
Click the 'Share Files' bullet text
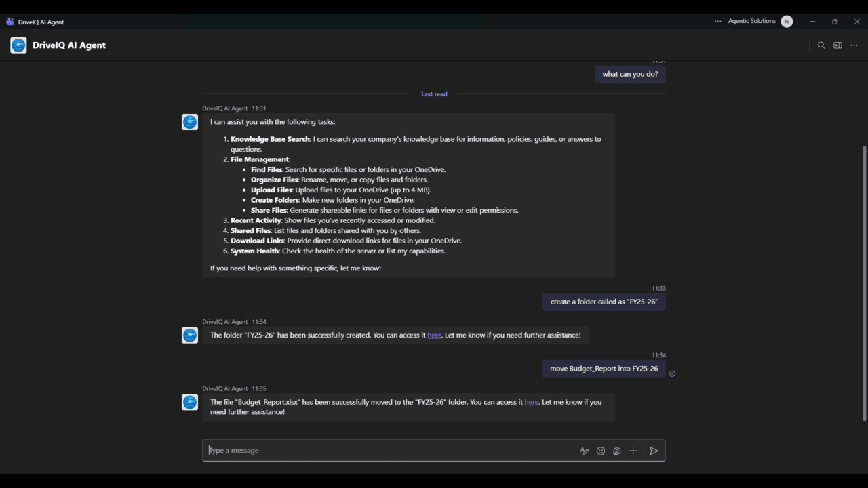click(384, 210)
